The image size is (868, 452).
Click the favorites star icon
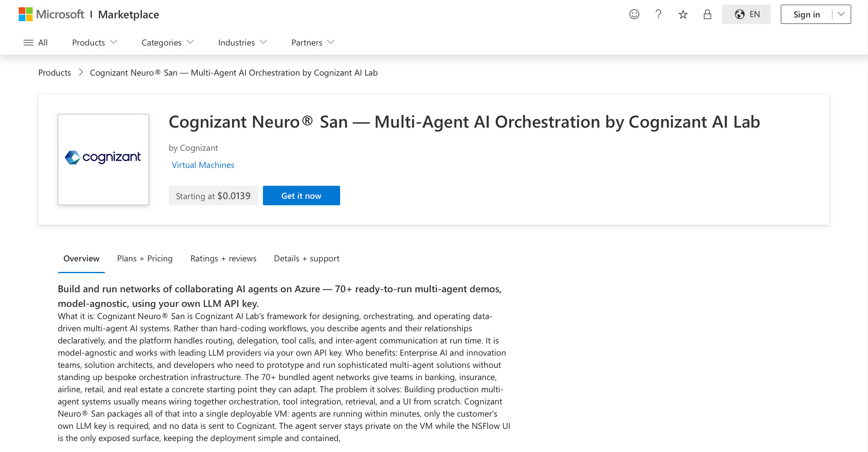(683, 14)
